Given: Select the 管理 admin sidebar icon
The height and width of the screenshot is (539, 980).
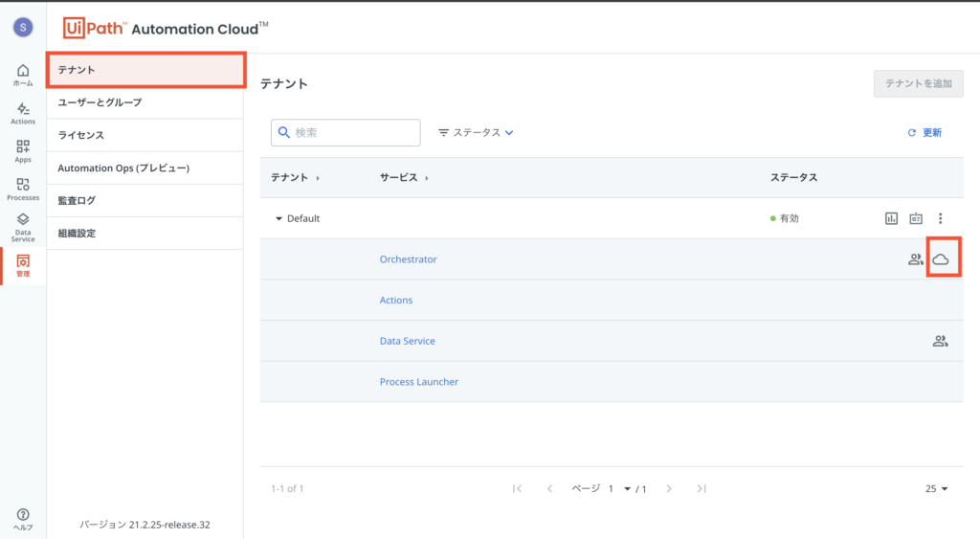Looking at the screenshot, I should pos(23,266).
